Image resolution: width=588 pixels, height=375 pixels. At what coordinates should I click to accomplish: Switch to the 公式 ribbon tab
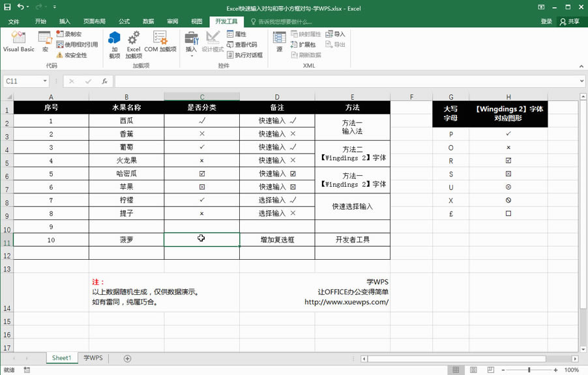(x=124, y=21)
